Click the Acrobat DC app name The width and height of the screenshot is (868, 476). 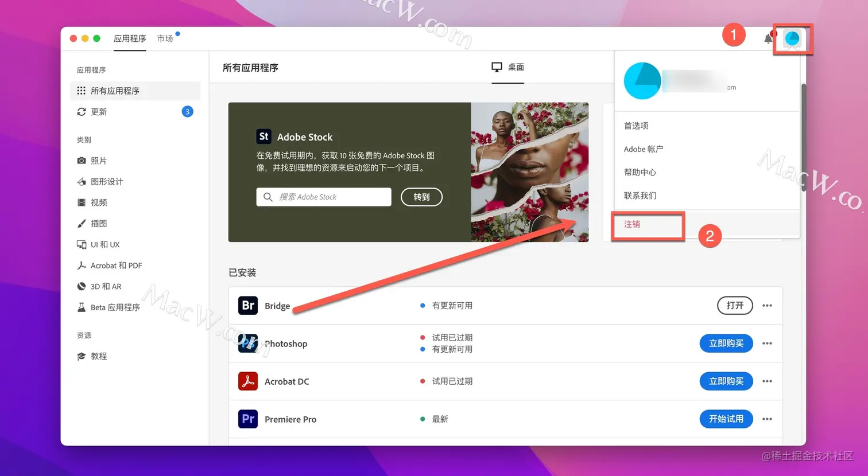pos(286,381)
